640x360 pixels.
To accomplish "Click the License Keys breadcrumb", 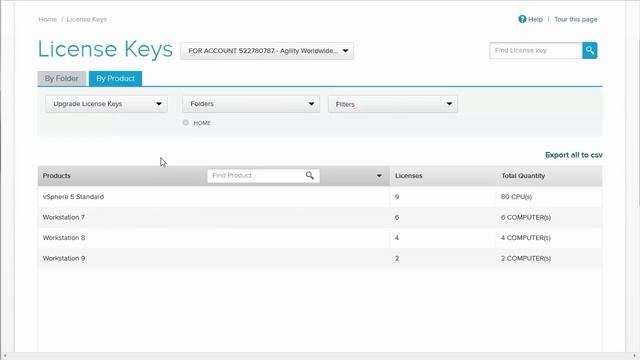I will [x=87, y=19].
